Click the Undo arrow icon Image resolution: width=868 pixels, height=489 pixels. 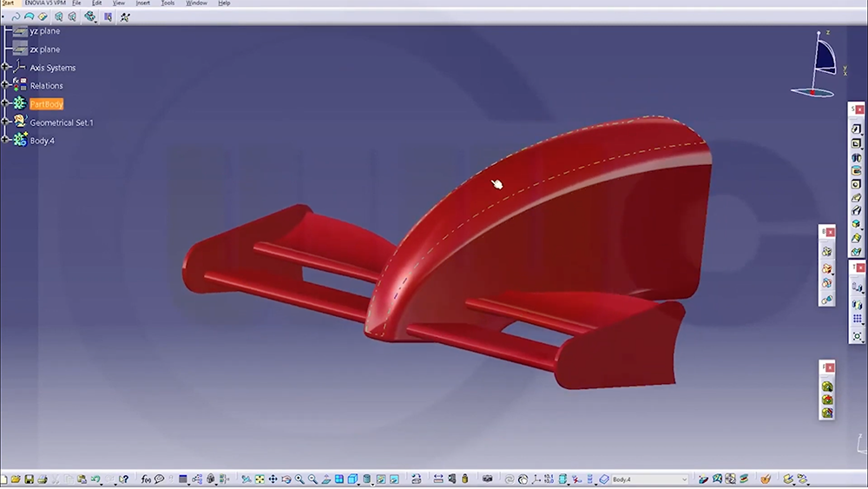pos(95,479)
